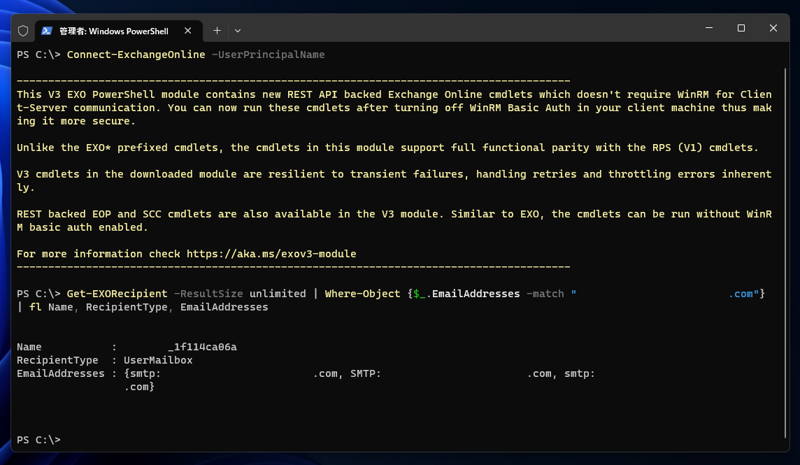This screenshot has width=800, height=465.
Task: Click the empty PS C:\> prompt at bottom
Action: click(39, 439)
